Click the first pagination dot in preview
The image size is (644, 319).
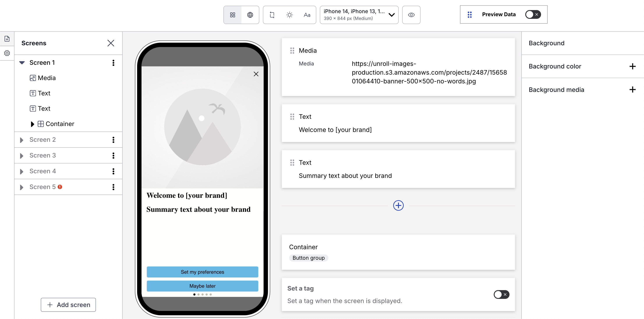pyautogui.click(x=195, y=294)
